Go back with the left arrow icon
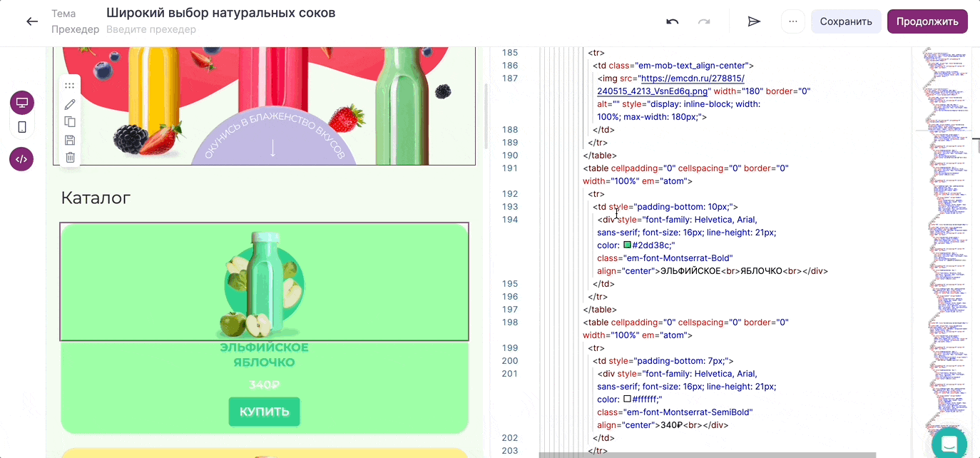 tap(32, 21)
